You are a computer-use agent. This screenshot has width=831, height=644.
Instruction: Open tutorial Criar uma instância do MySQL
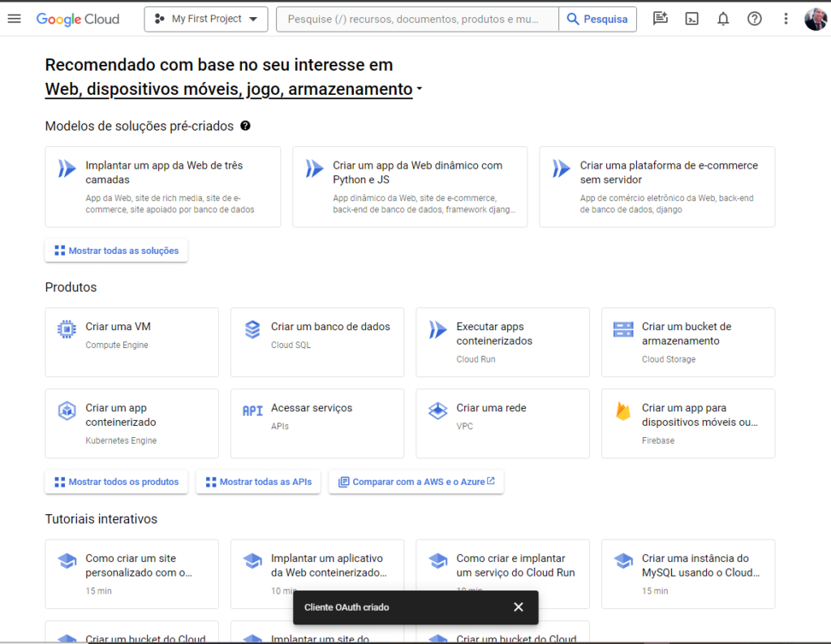pos(688,574)
